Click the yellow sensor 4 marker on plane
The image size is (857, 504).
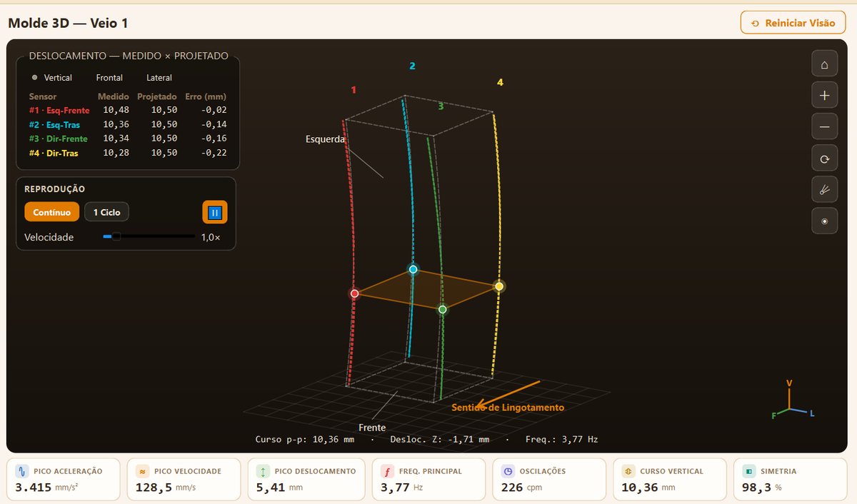coord(499,286)
